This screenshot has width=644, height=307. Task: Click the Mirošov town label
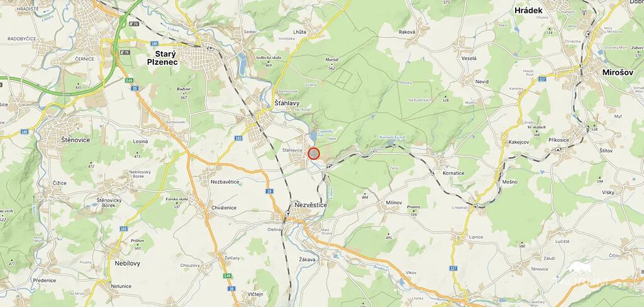pos(618,72)
